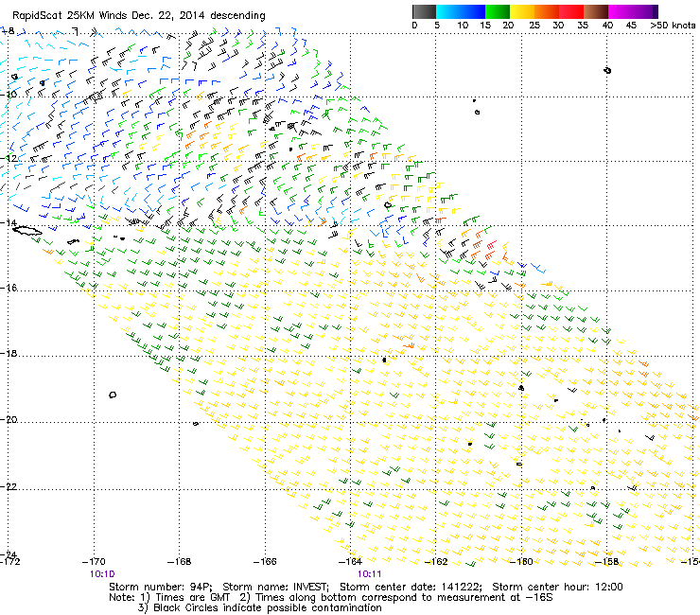Image resolution: width=700 pixels, height=615 pixels.
Task: Click the '-18' latitude axis label
Action: point(9,353)
